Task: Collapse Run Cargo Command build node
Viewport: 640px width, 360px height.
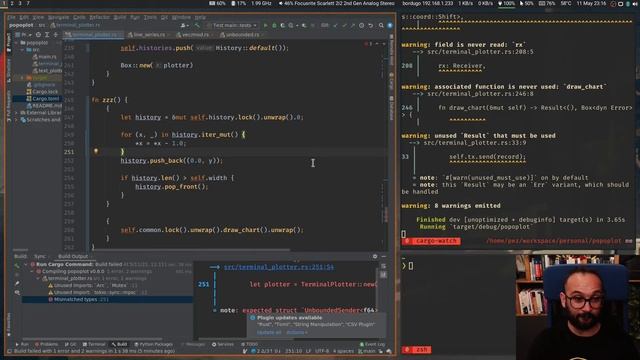Action: pyautogui.click(x=26, y=264)
